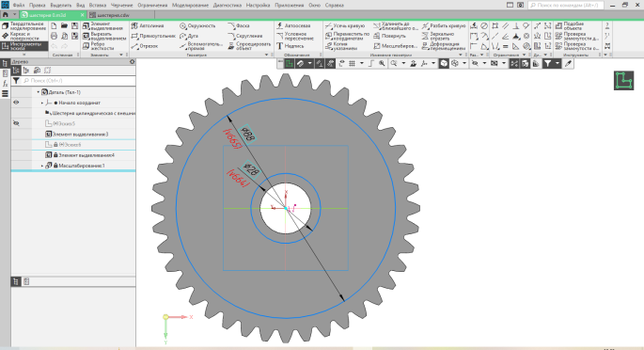Pick the Отрезок line segment tool
The image size is (644, 350).
145,46
